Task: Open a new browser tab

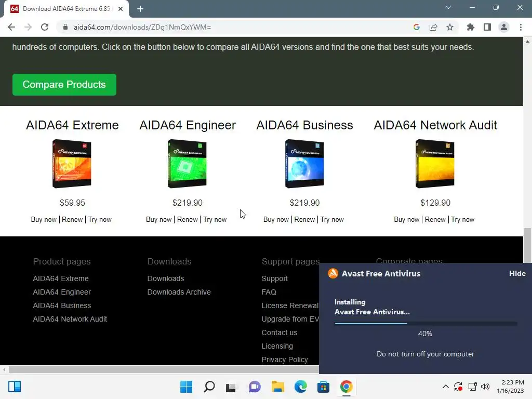Action: pyautogui.click(x=140, y=9)
